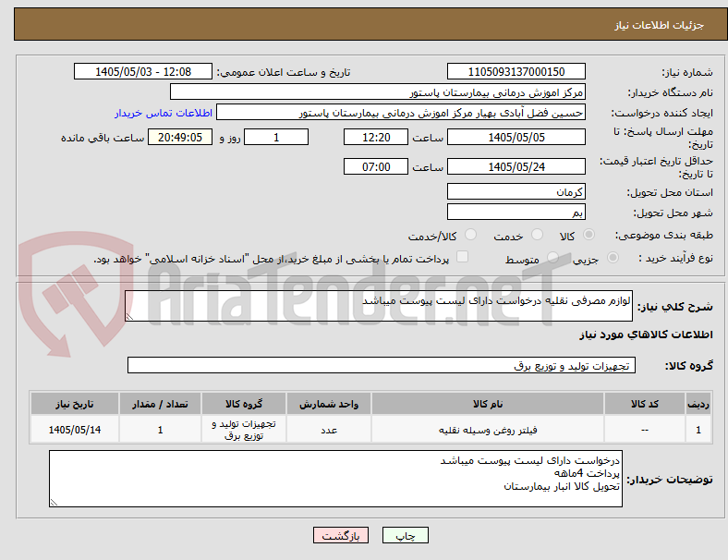Click the response deadline date 1405/05/05
This screenshot has height=560, width=728.
(x=516, y=137)
